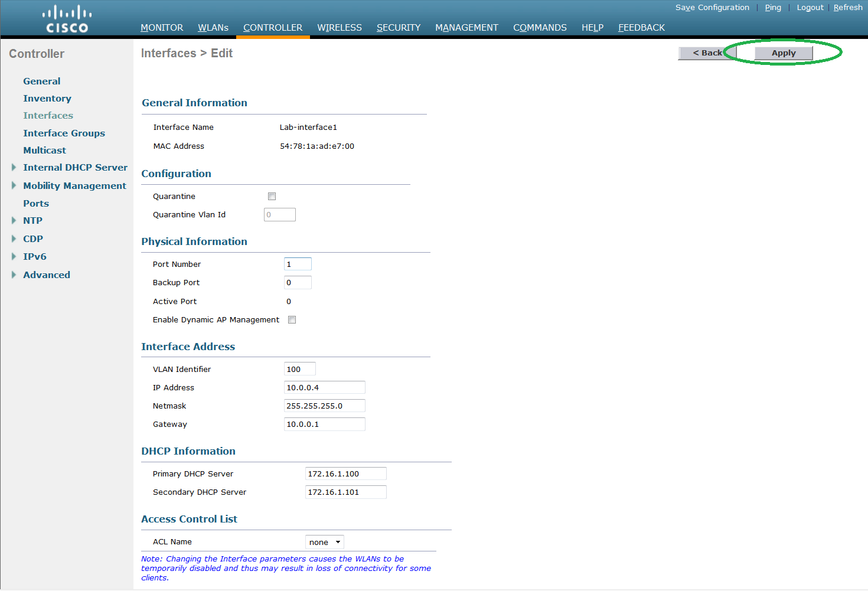This screenshot has width=868, height=591.
Task: Check Enable Dynamic AP Management
Action: (x=292, y=319)
